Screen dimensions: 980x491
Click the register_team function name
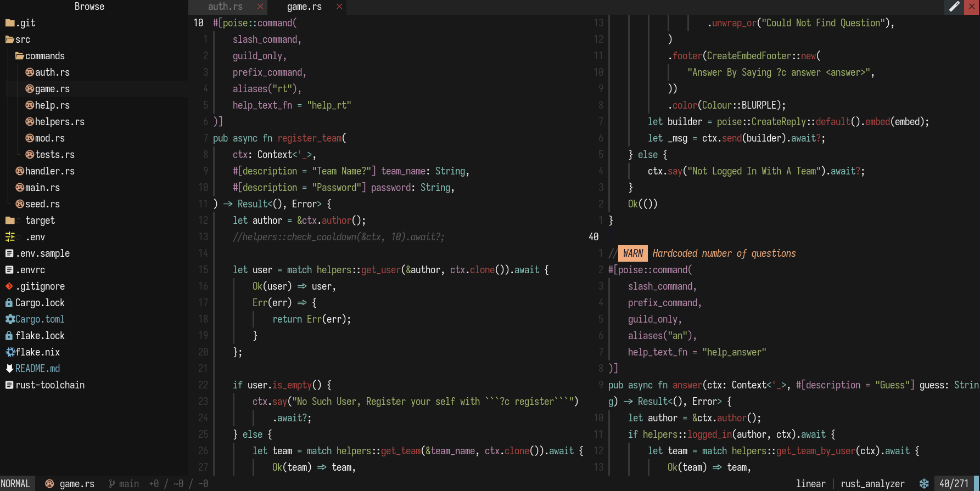tap(309, 138)
